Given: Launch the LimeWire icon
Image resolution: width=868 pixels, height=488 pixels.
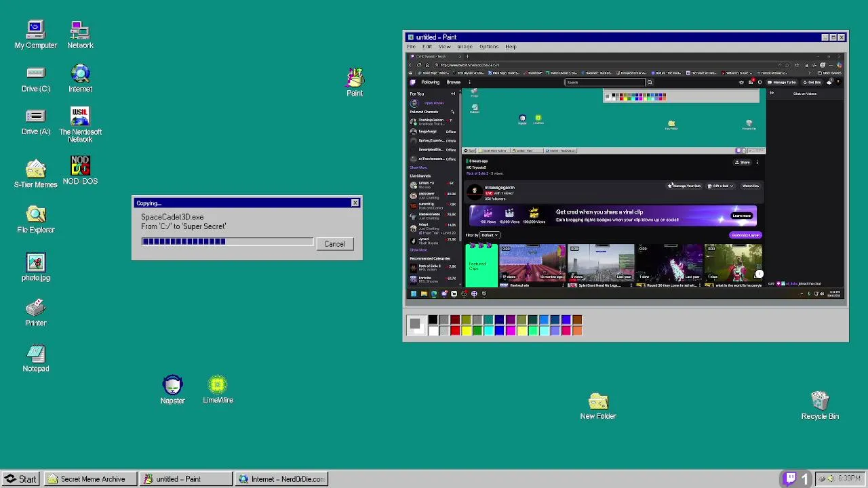Looking at the screenshot, I should pos(218,390).
